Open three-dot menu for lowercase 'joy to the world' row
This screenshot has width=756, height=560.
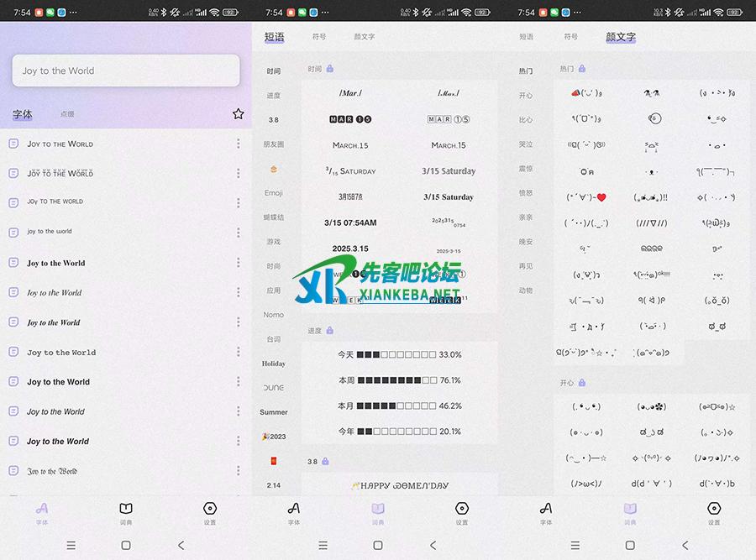239,232
